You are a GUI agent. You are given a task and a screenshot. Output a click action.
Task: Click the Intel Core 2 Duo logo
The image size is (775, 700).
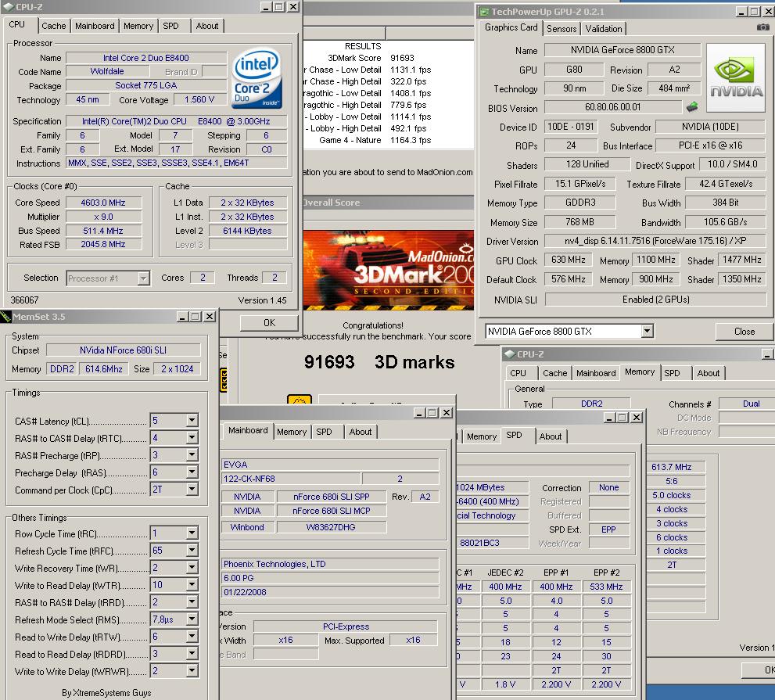(x=257, y=77)
